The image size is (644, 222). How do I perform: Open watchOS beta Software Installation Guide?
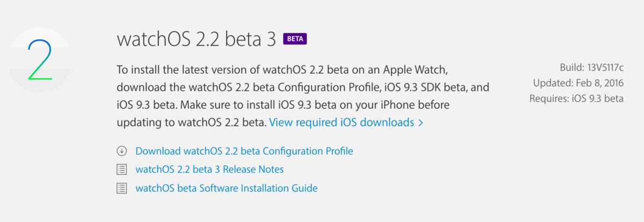226,189
